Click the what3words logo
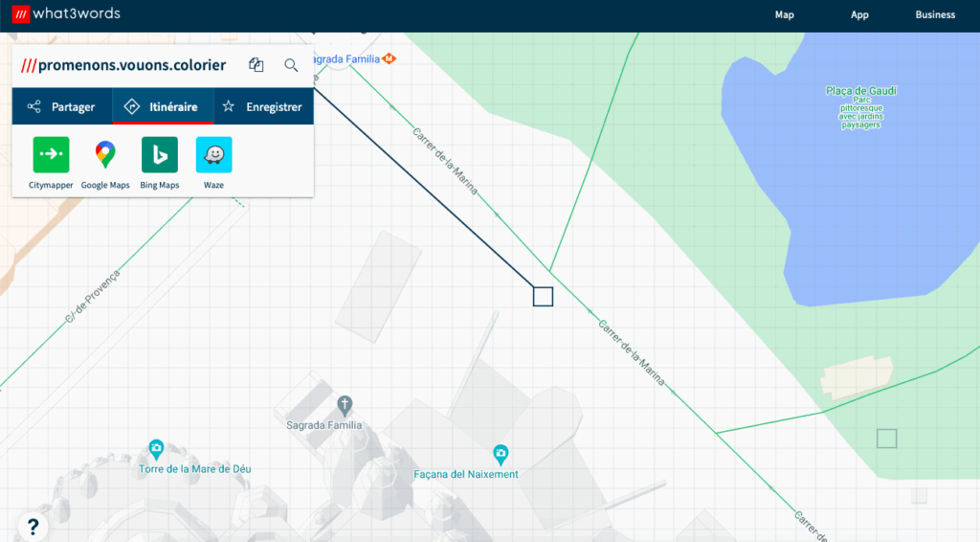This screenshot has width=980, height=542. 67,14
